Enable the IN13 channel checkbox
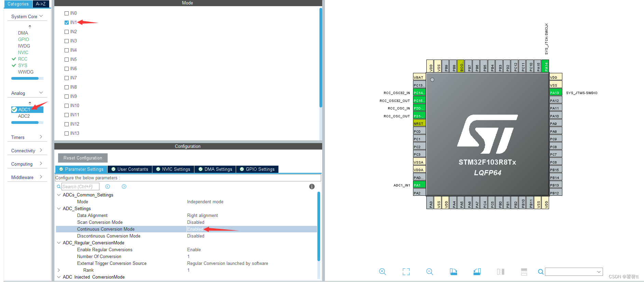This screenshot has height=282, width=644. pos(67,133)
